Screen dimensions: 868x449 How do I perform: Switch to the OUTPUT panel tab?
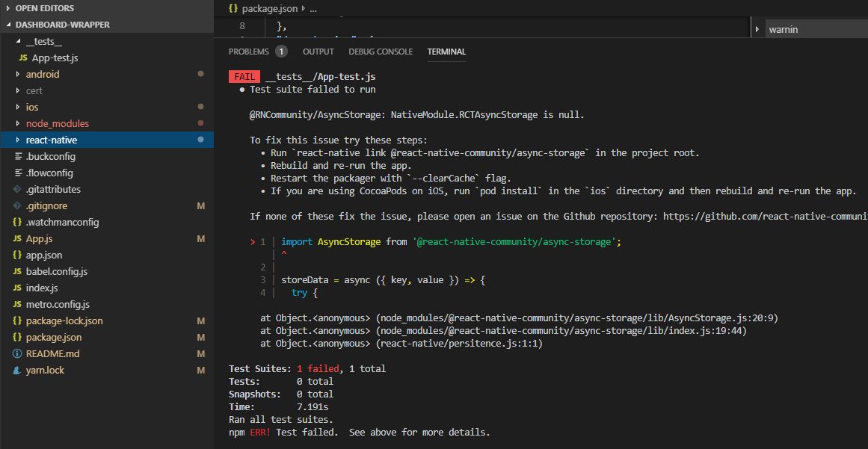[318, 52]
